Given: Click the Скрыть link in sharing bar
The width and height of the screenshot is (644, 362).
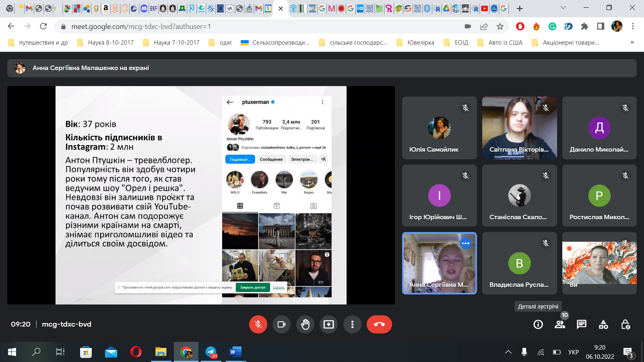Looking at the screenshot, I should coord(279,288).
